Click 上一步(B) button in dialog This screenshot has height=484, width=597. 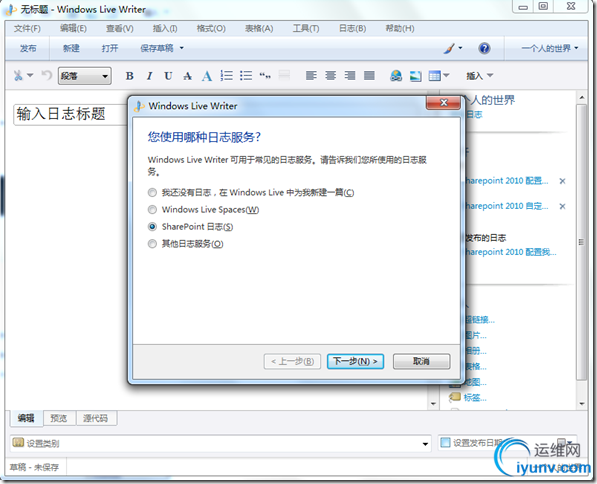click(292, 361)
